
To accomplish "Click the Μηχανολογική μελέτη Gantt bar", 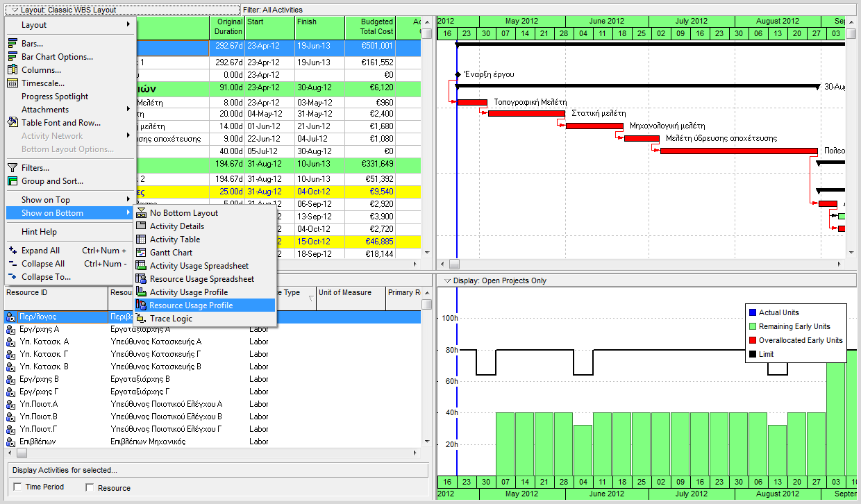I will coord(594,126).
